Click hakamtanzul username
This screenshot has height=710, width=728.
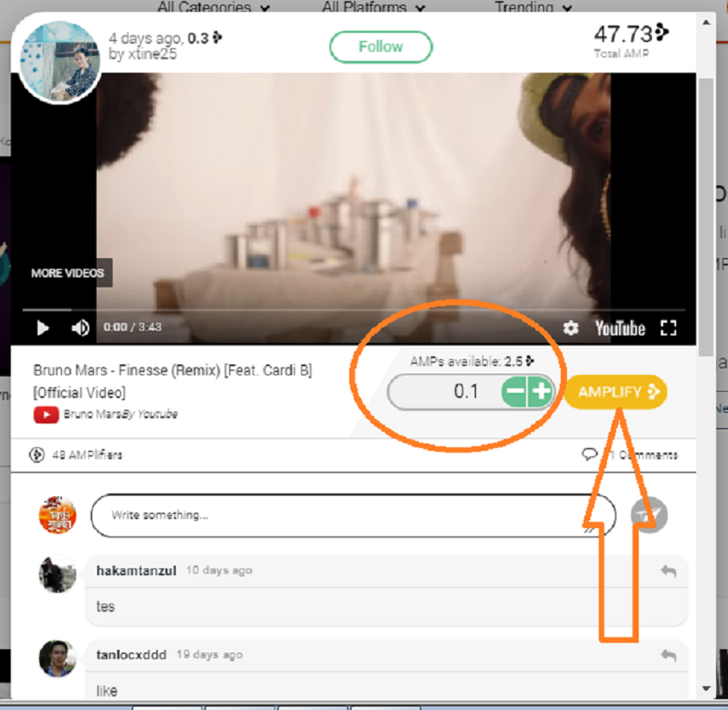pos(136,571)
